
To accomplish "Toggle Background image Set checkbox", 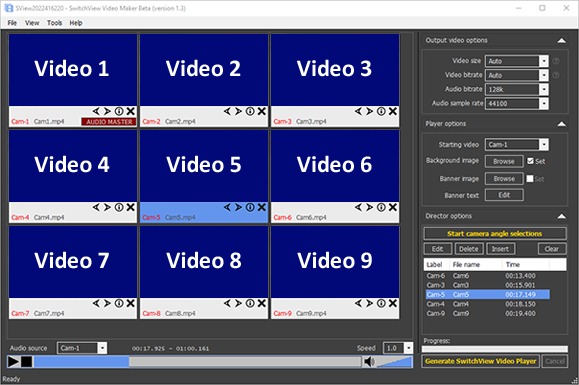I will tap(530, 161).
